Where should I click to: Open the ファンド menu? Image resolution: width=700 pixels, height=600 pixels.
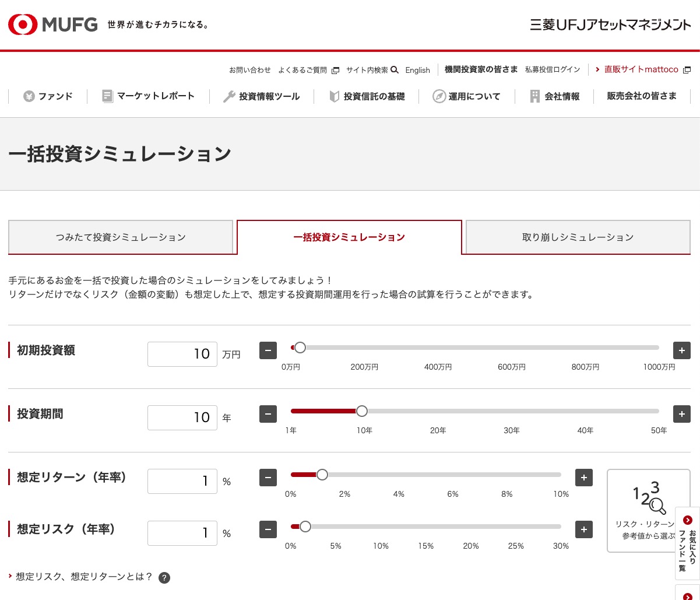click(48, 96)
